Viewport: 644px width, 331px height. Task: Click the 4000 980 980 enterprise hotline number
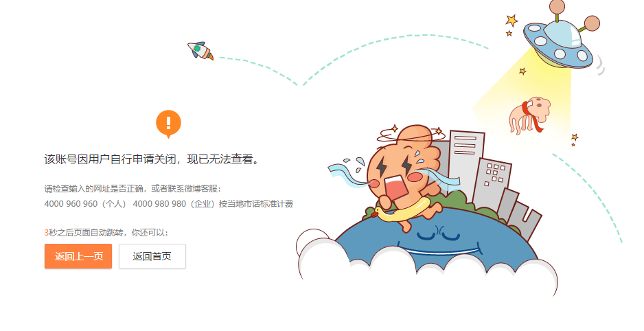(x=159, y=204)
